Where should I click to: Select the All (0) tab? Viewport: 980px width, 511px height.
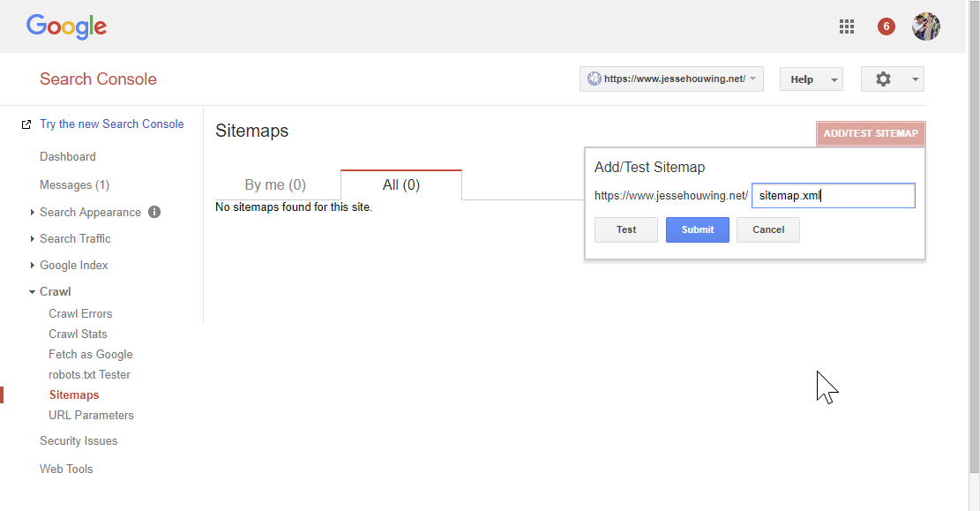point(401,185)
